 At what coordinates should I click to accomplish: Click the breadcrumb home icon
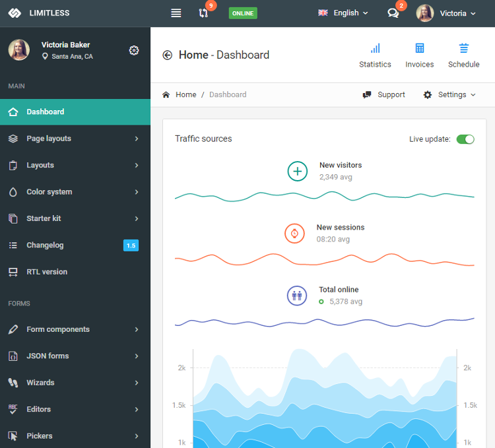tap(166, 94)
